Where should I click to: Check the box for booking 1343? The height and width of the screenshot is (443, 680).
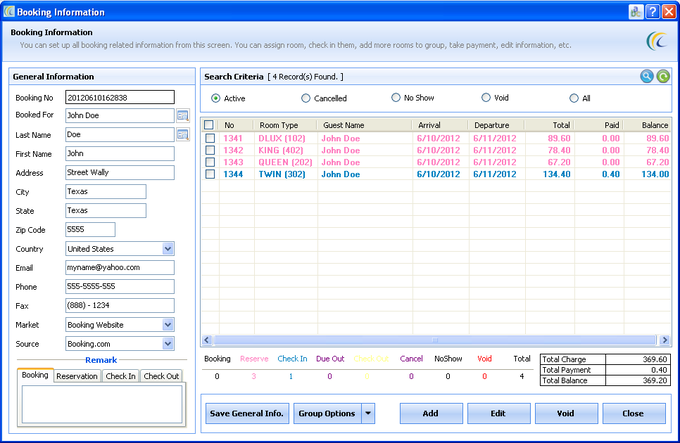pyautogui.click(x=210, y=162)
